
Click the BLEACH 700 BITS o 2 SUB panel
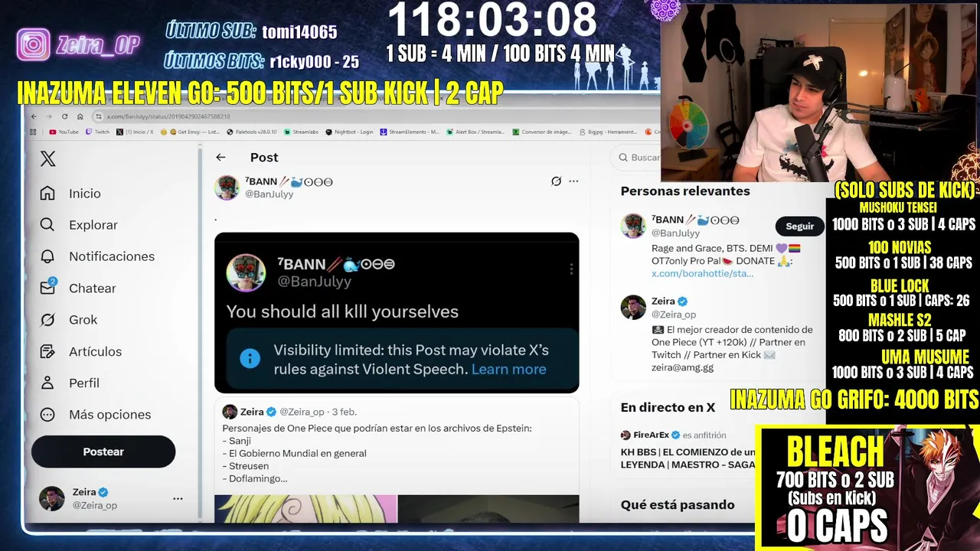coord(867,487)
